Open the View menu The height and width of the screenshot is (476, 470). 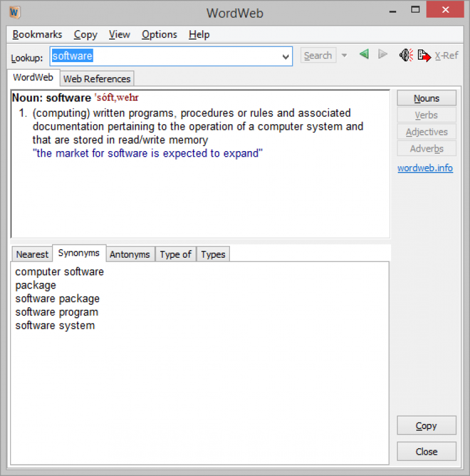click(x=120, y=34)
